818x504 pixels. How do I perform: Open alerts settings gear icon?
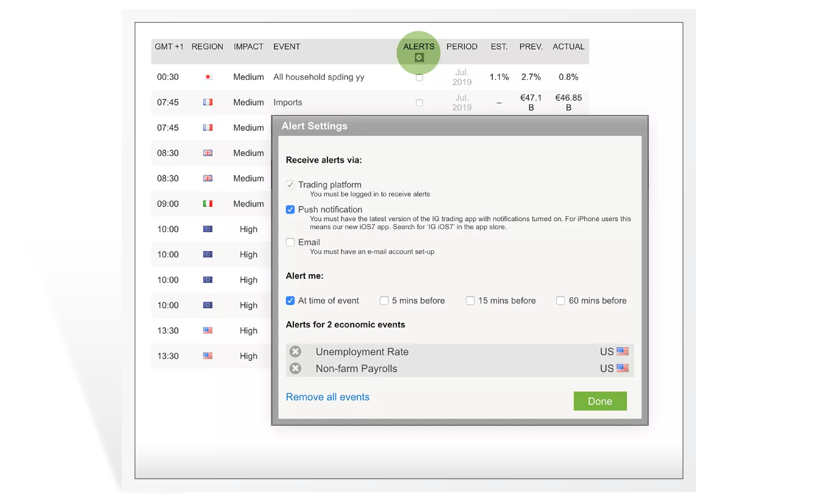[x=419, y=58]
